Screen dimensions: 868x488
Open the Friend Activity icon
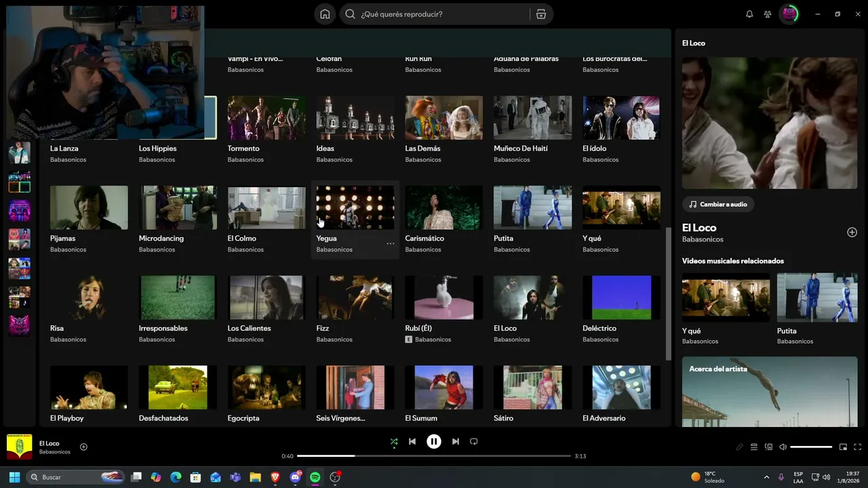pyautogui.click(x=768, y=14)
